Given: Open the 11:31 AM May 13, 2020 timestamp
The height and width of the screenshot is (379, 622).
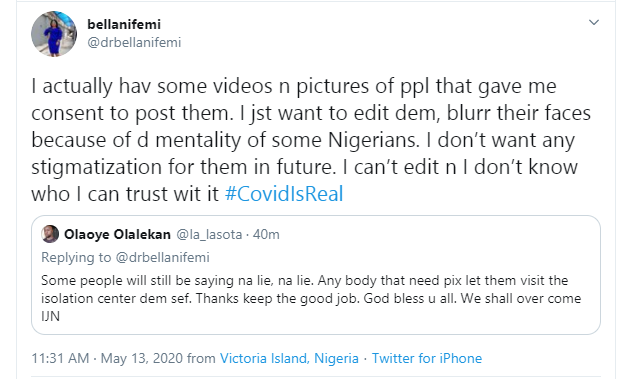Looking at the screenshot, I should click(x=107, y=358).
